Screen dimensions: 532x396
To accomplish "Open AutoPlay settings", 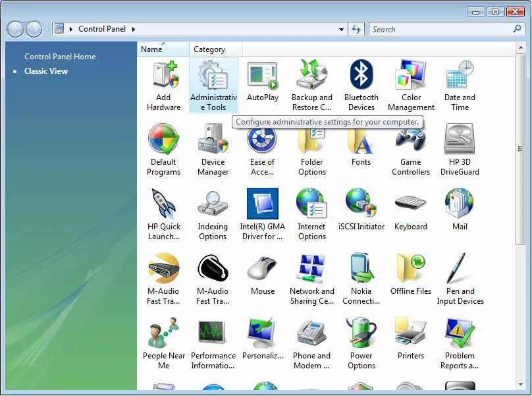I will pyautogui.click(x=263, y=81).
